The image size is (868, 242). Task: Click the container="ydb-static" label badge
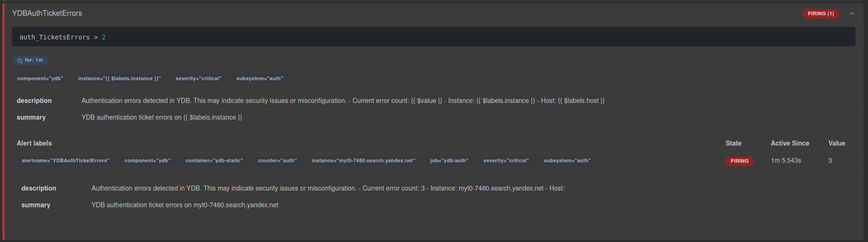click(214, 161)
